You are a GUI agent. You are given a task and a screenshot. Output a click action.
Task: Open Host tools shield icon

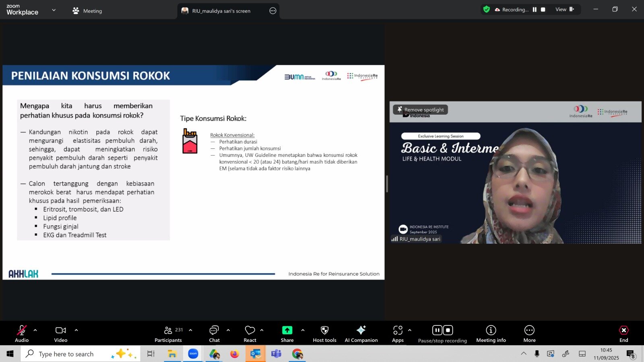(324, 333)
